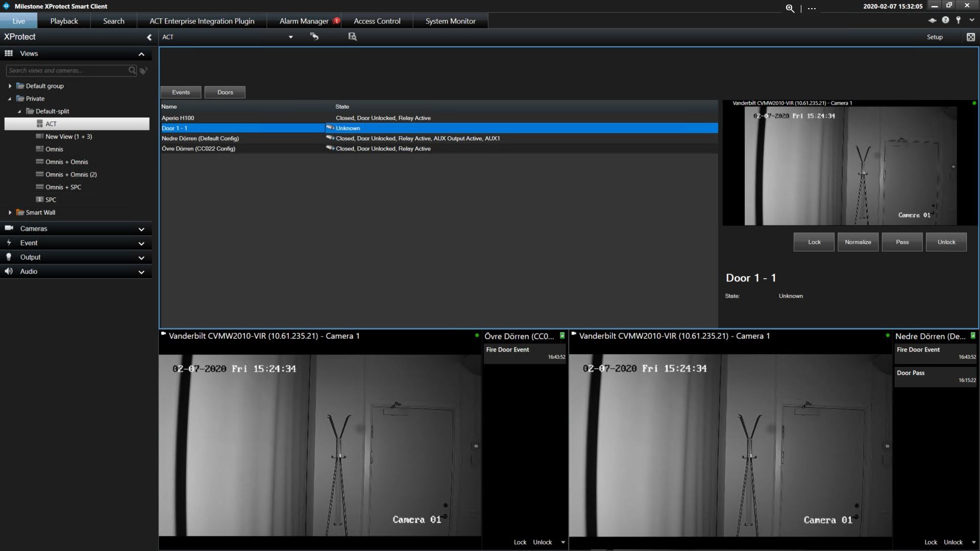Click the search/investigate document icon in toolbar
The width and height of the screenshot is (980, 551).
pos(352,36)
